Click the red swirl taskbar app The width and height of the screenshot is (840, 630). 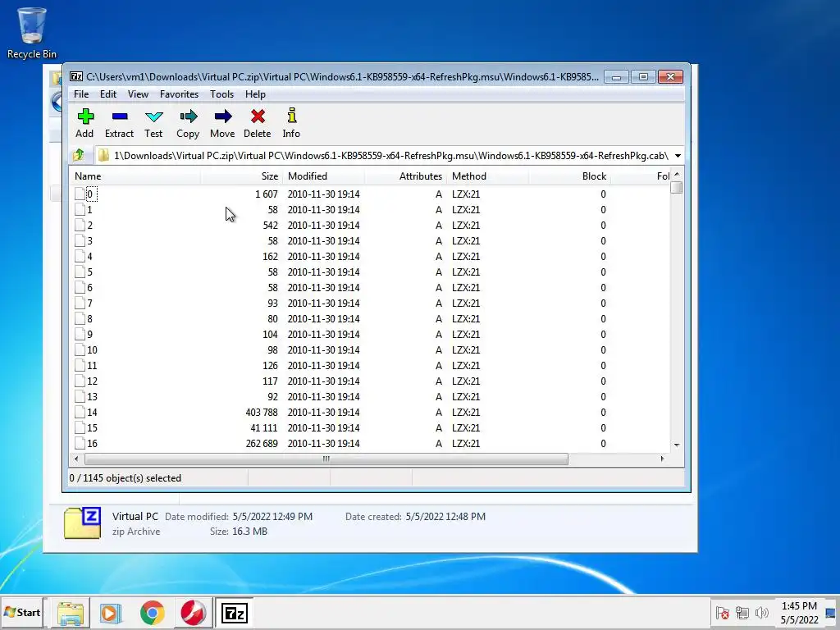point(193,613)
